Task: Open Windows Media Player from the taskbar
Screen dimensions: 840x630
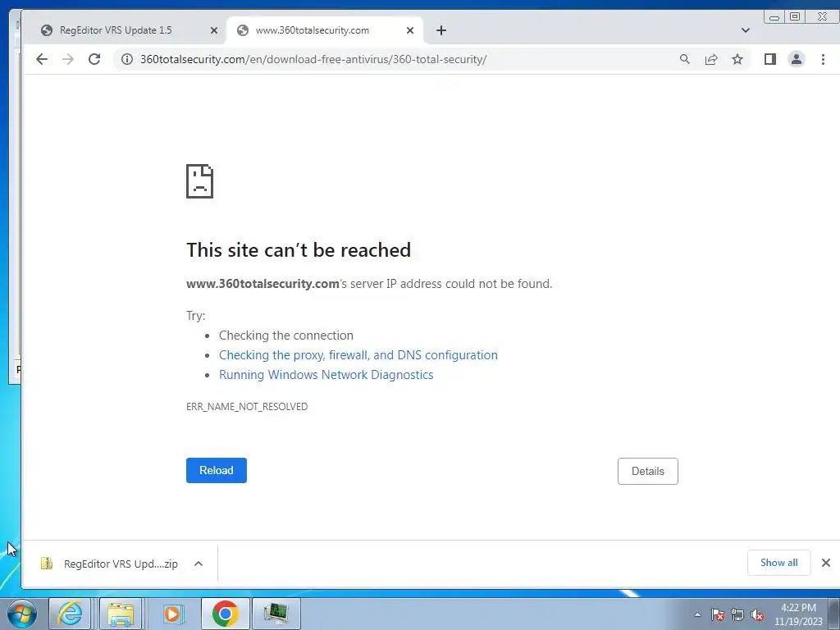Action: (x=172, y=614)
